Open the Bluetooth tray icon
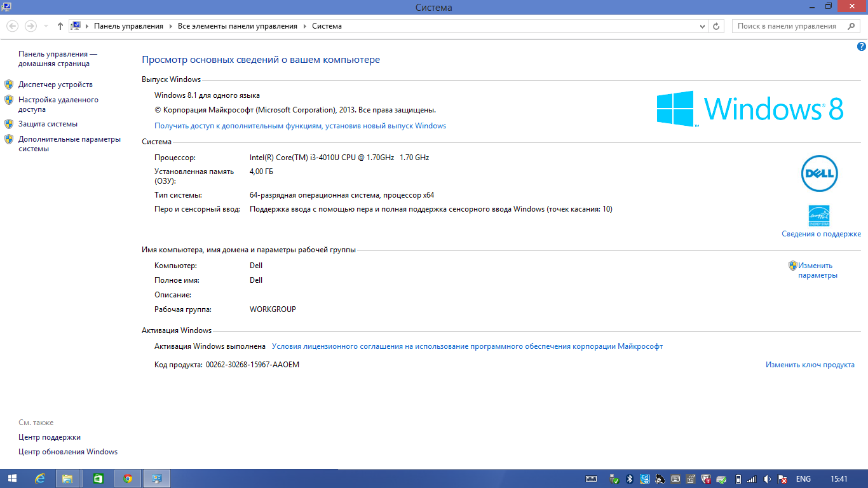The height and width of the screenshot is (488, 868). tap(630, 479)
